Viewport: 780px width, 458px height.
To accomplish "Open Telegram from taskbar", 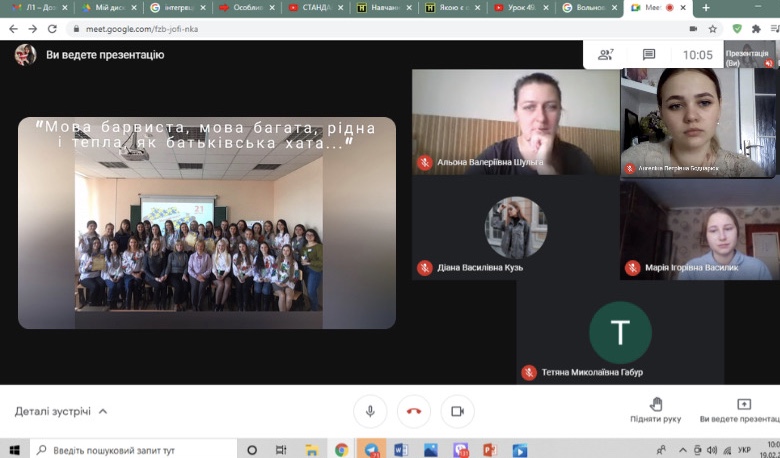I will coord(371,450).
